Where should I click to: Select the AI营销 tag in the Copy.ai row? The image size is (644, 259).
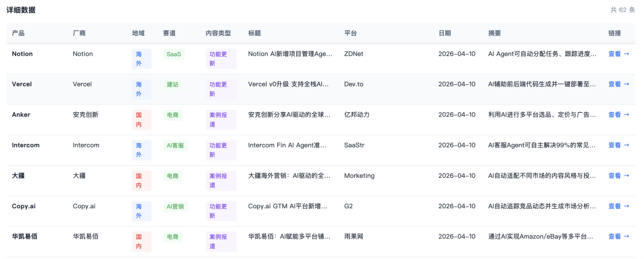[x=175, y=206]
